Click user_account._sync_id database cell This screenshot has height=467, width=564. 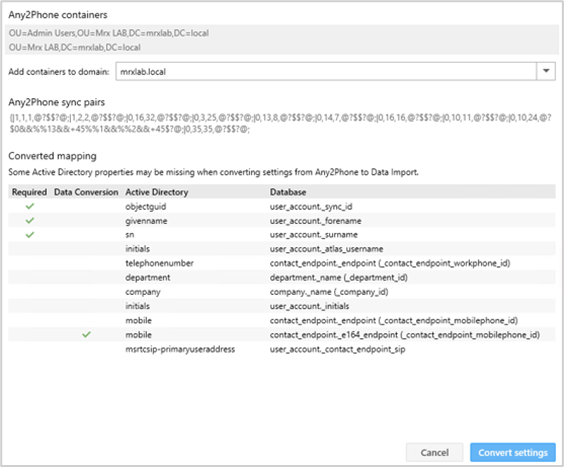pos(311,207)
